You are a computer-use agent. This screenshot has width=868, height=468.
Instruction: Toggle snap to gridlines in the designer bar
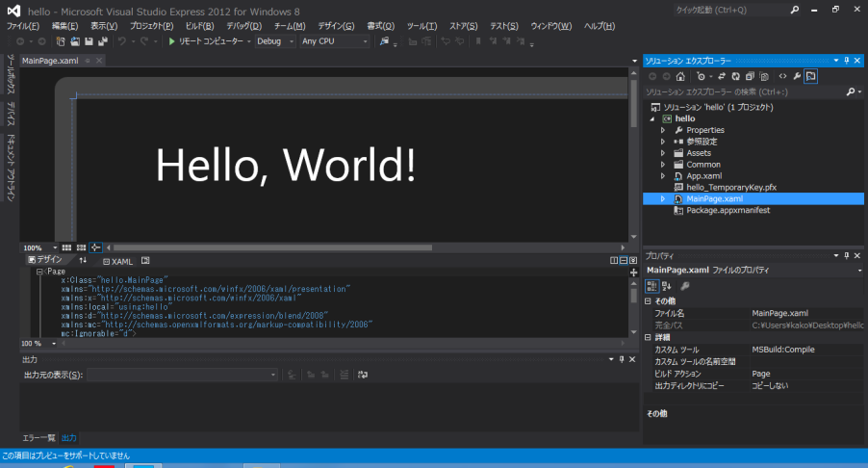[82, 247]
